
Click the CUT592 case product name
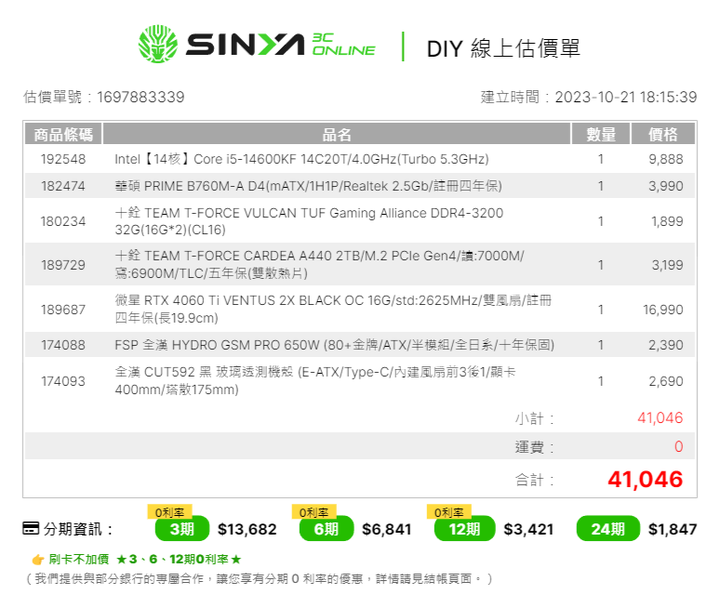(315, 381)
